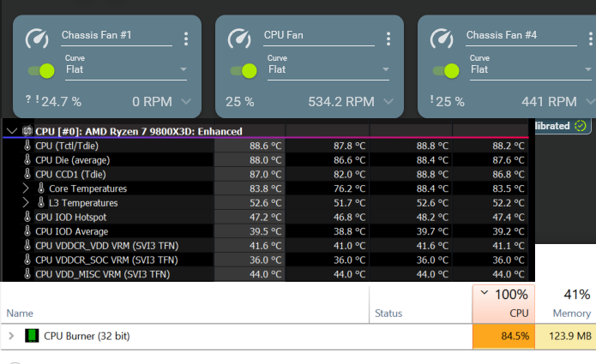
Task: Click the CPU chip icon beside AMD Ryzen header
Action: pos(27,131)
